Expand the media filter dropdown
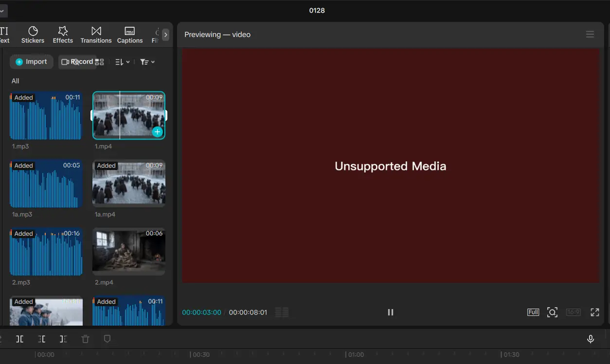The height and width of the screenshot is (364, 610). [147, 62]
